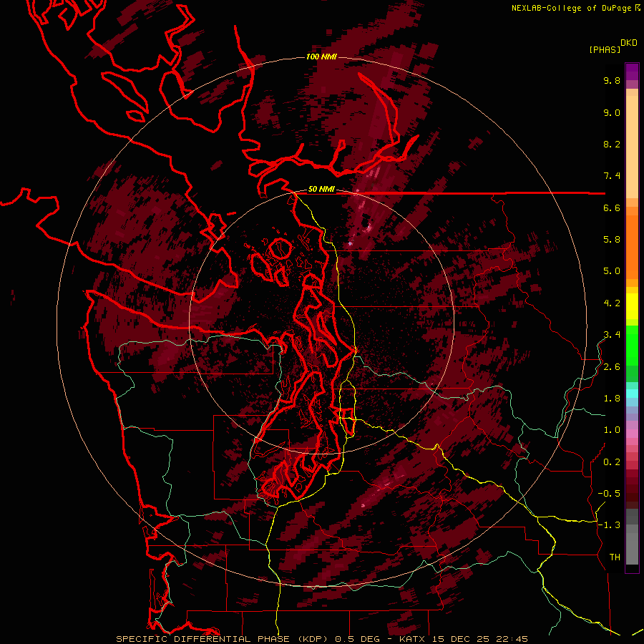Select the 9.0 legend value
Screen dimensions: 644x644
pyautogui.click(x=612, y=113)
